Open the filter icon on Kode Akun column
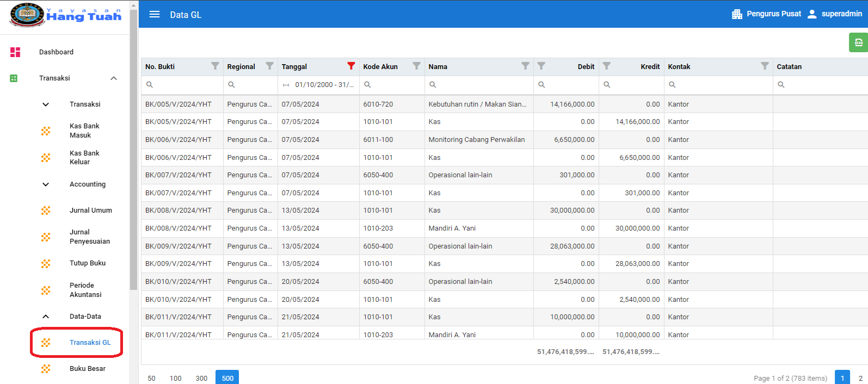The height and width of the screenshot is (384, 868). click(416, 66)
